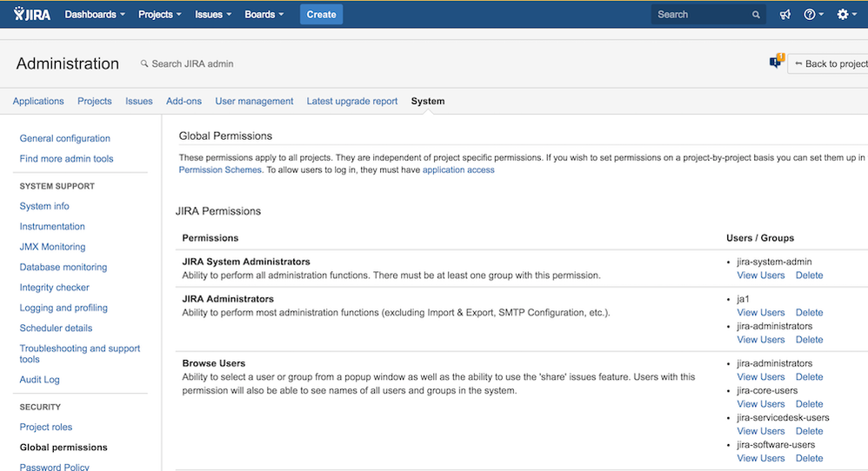The width and height of the screenshot is (868, 471).
Task: Switch to the Add-ons tab
Action: coord(184,101)
